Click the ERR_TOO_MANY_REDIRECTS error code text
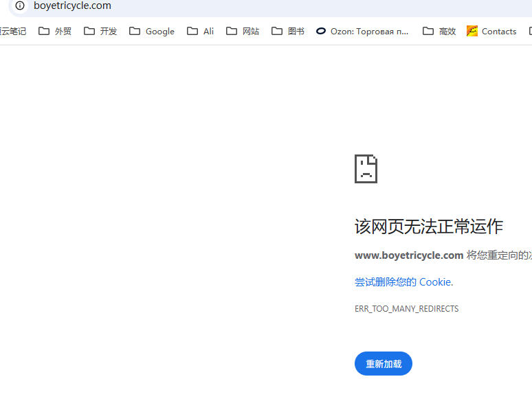The height and width of the screenshot is (403, 532). point(406,309)
